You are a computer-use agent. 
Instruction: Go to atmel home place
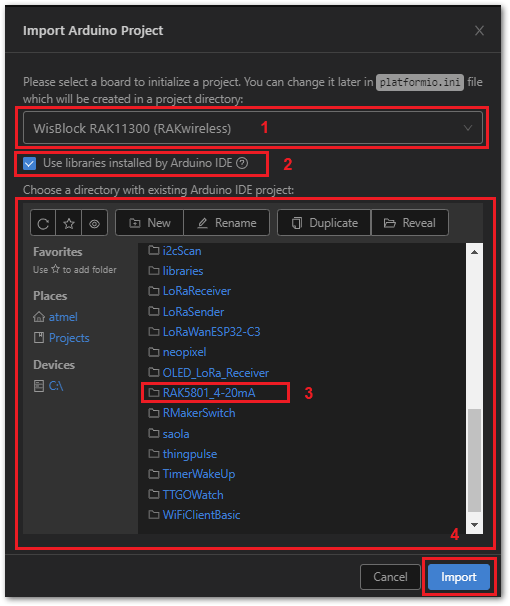63,317
